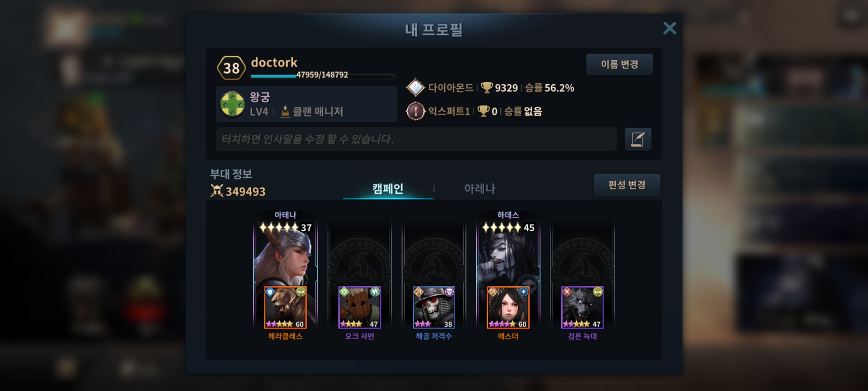The height and width of the screenshot is (391, 868).
Task: Select the 오크 샤먼 unit portrait
Action: coord(359,307)
